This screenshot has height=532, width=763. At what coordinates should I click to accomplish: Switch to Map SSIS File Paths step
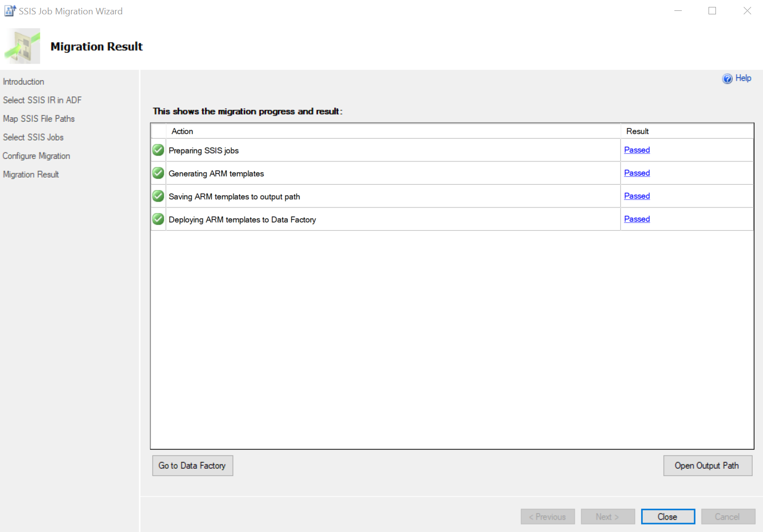coord(39,119)
